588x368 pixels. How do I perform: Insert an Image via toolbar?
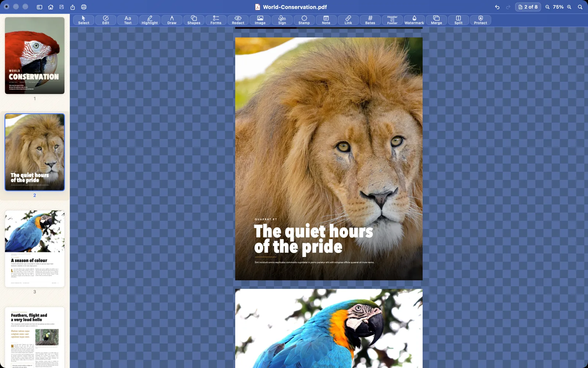coord(260,20)
